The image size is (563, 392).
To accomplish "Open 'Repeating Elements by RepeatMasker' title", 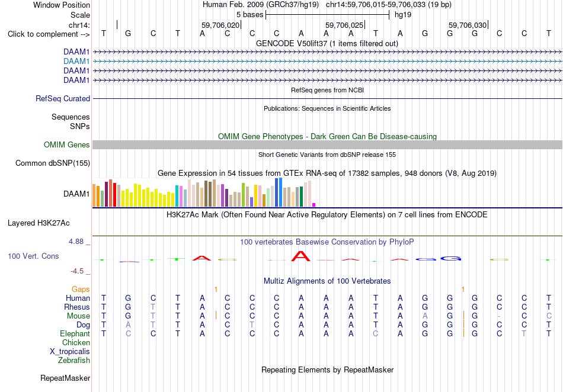I will click(327, 370).
